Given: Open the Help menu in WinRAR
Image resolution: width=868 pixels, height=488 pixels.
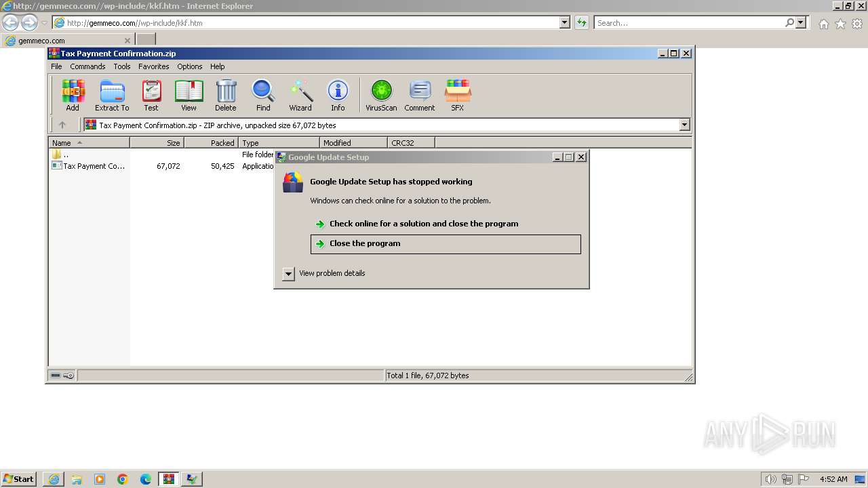Looking at the screenshot, I should click(217, 66).
